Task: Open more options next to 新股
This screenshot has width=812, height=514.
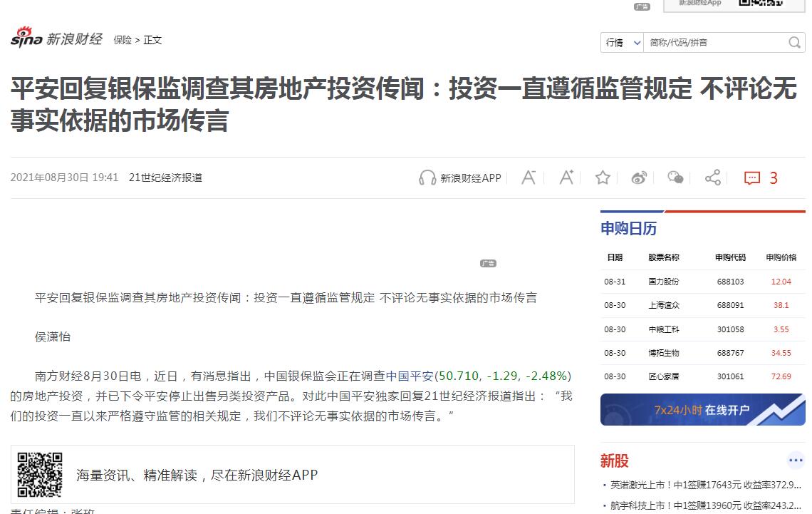Action: click(796, 460)
